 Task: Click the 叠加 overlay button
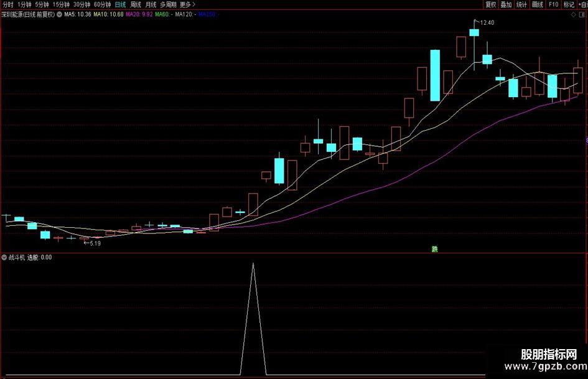point(506,4)
